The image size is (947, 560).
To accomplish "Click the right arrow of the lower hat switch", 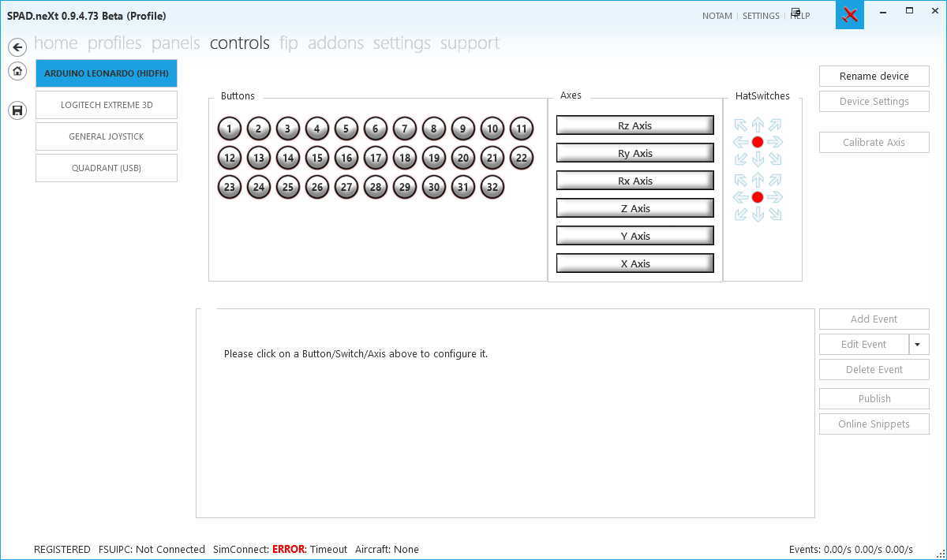I will pyautogui.click(x=775, y=197).
